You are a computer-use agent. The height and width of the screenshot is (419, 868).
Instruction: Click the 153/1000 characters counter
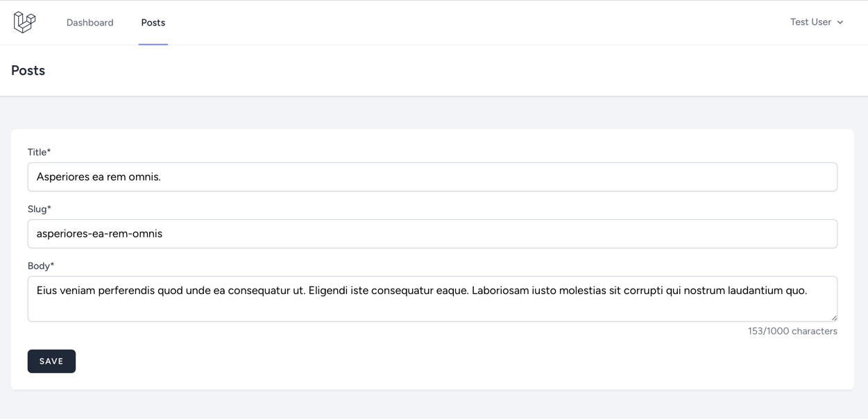point(792,332)
